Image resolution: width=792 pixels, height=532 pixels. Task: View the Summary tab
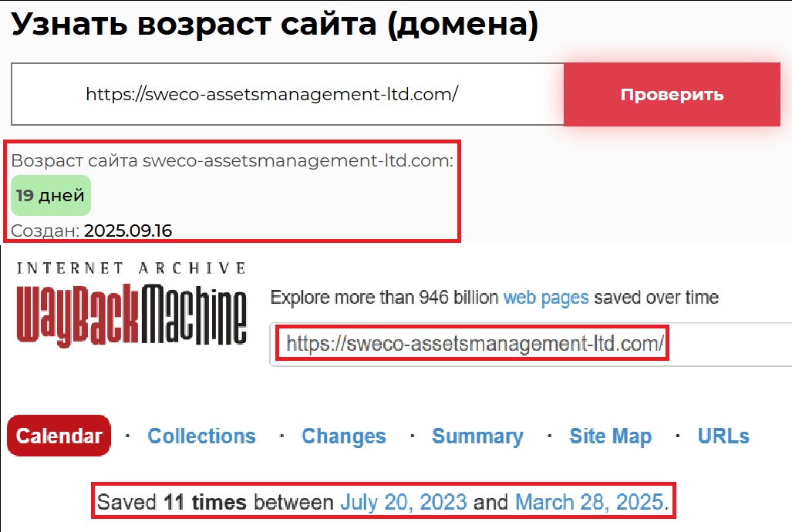(x=477, y=436)
